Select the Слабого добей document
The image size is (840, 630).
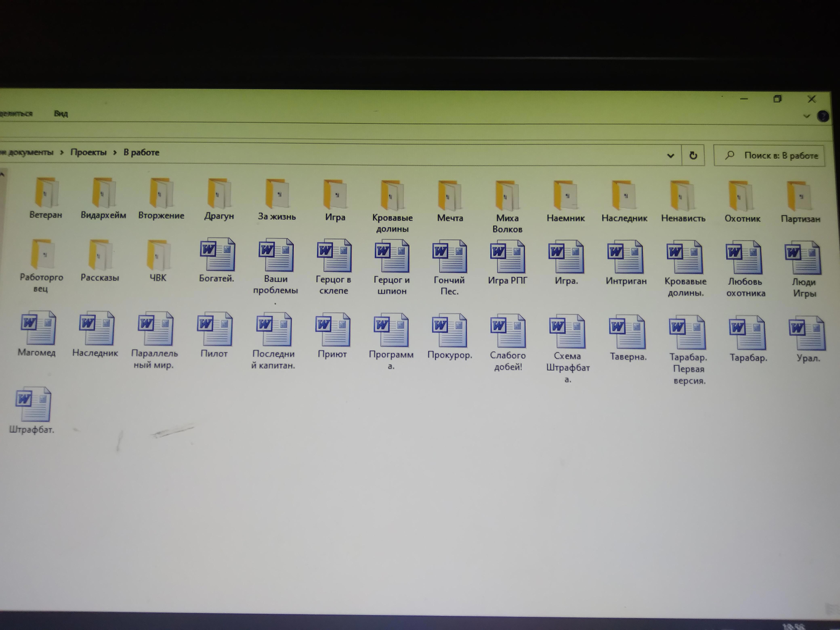pyautogui.click(x=508, y=332)
